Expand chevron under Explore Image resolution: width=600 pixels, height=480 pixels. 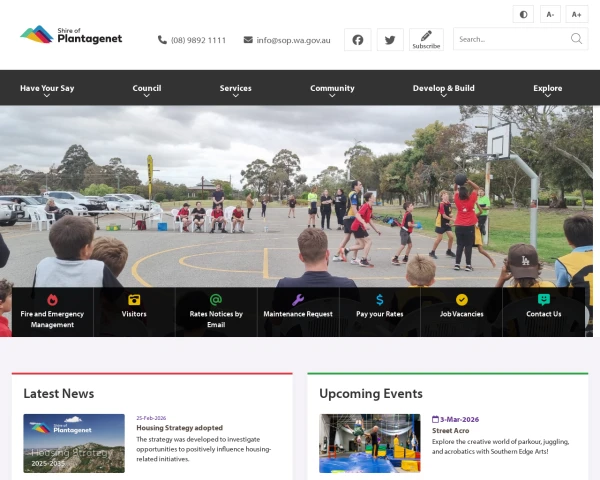548,96
